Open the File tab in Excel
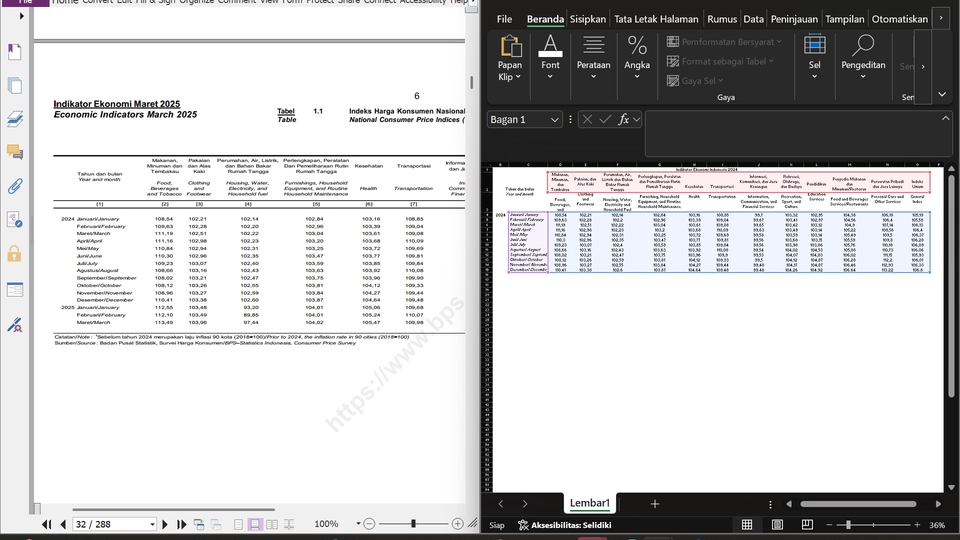This screenshot has height=540, width=960. 504,19
